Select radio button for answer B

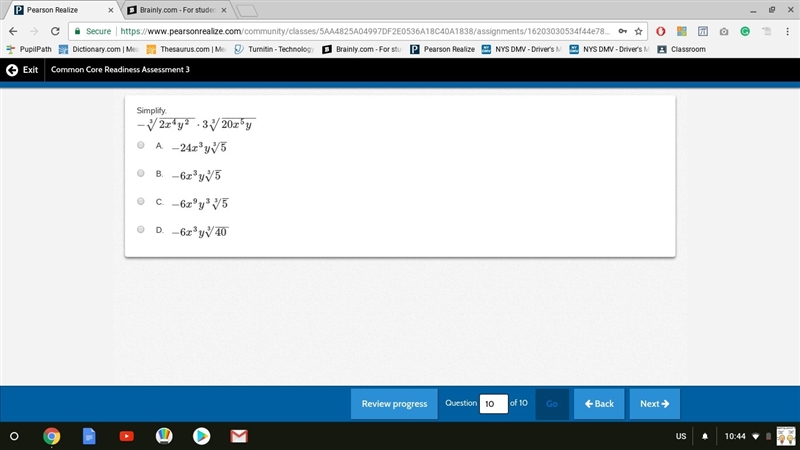pos(141,173)
